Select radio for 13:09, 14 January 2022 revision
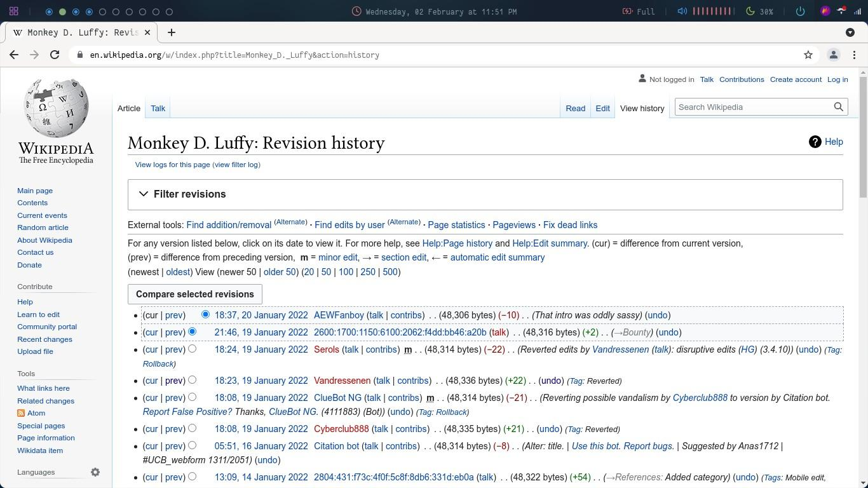 [192, 477]
